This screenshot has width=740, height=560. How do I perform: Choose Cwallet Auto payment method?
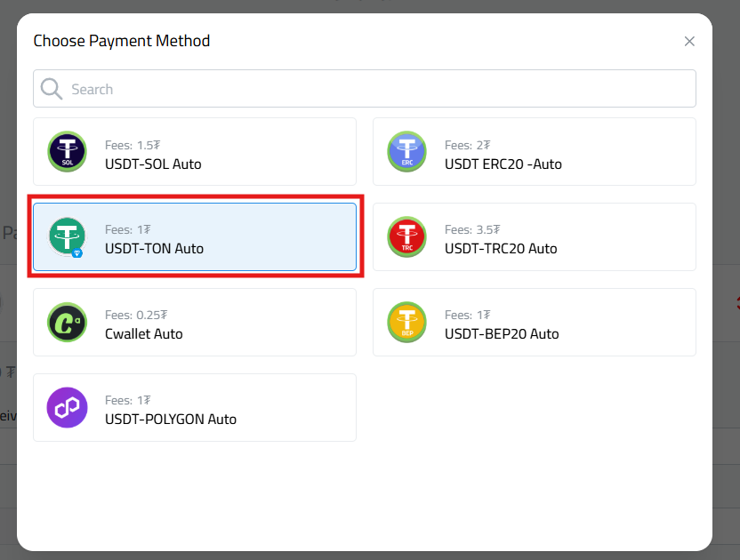pyautogui.click(x=195, y=323)
